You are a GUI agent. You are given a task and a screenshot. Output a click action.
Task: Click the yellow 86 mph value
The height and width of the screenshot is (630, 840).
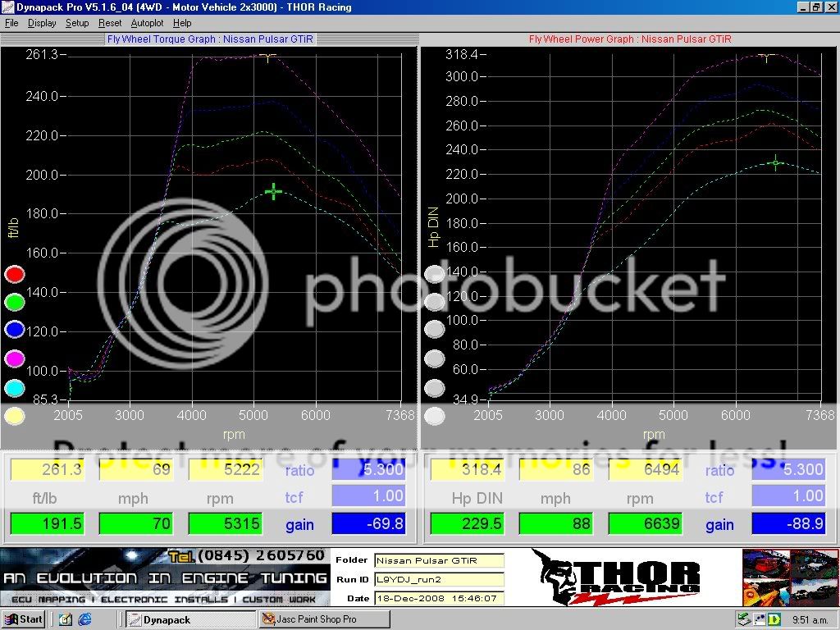556,469
